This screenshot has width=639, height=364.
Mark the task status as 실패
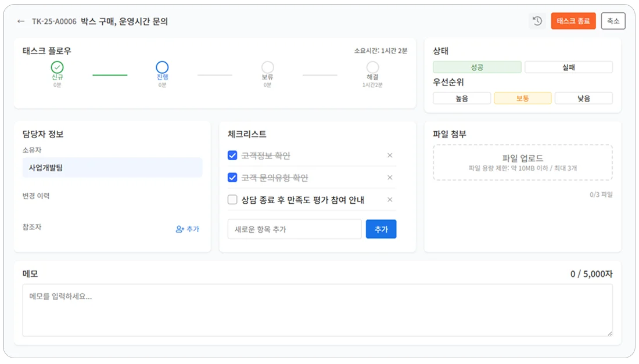(x=568, y=67)
